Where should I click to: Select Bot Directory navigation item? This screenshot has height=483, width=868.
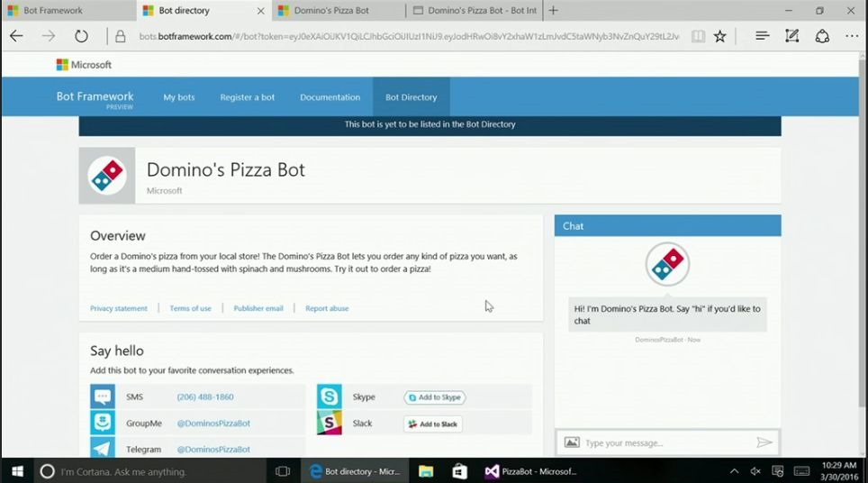pyautogui.click(x=411, y=97)
